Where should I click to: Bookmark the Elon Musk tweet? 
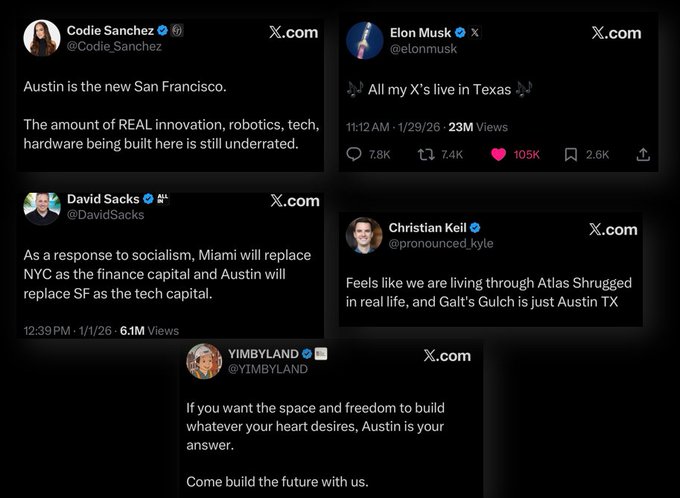(571, 154)
